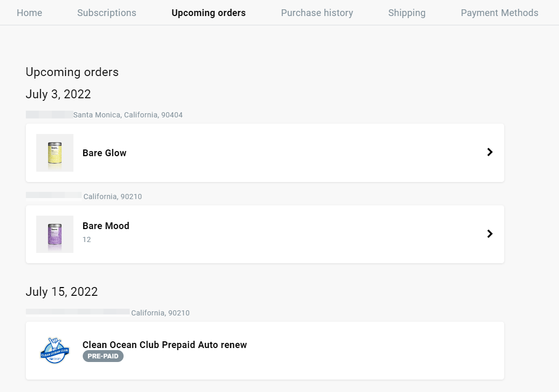Click the Clean Ocean Club logo icon
The height and width of the screenshot is (392, 559).
(54, 351)
